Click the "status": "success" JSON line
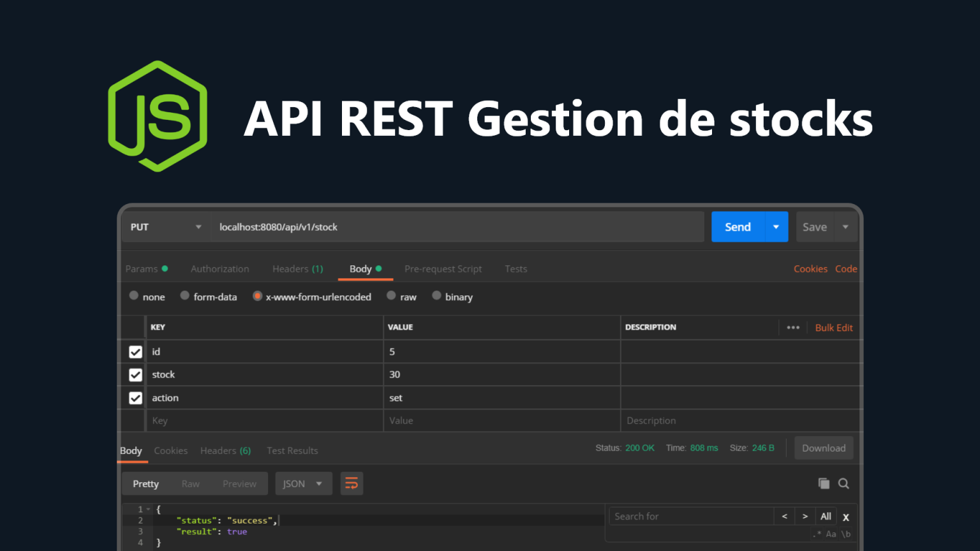 pos(227,520)
